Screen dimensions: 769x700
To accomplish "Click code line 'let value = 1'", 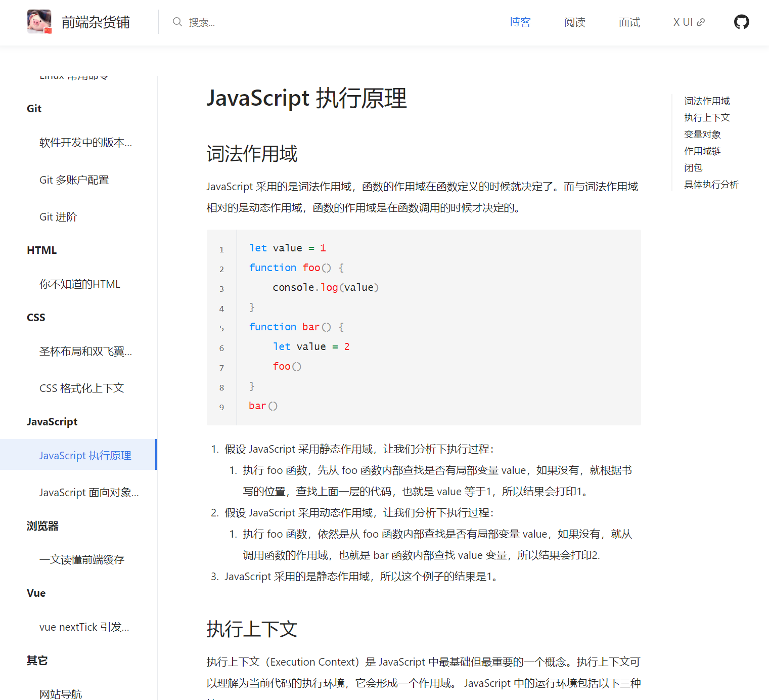I will [287, 248].
